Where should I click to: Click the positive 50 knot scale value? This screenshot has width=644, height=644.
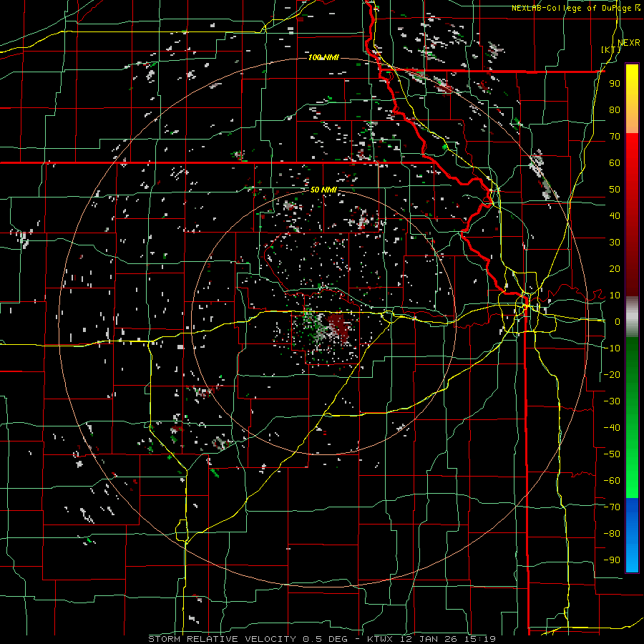click(615, 190)
